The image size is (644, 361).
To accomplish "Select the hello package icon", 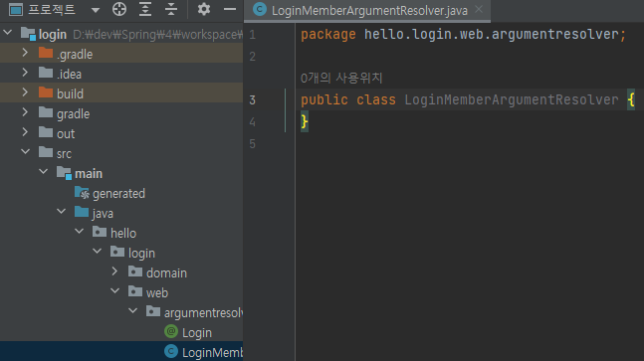I will (x=100, y=232).
